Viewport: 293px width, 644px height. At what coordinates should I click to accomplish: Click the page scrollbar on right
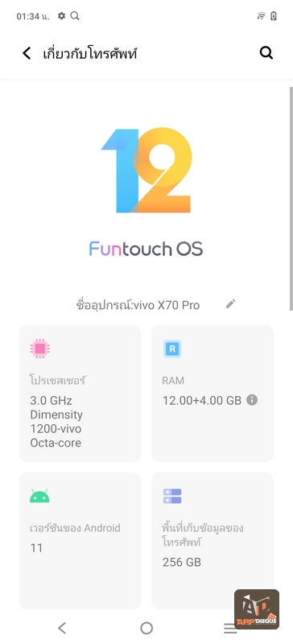291,198
